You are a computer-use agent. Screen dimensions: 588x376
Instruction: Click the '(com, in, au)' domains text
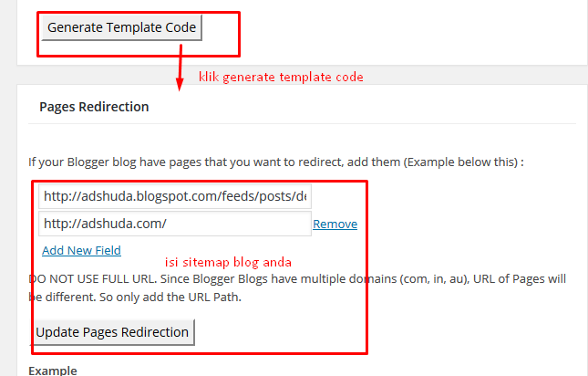click(x=435, y=279)
